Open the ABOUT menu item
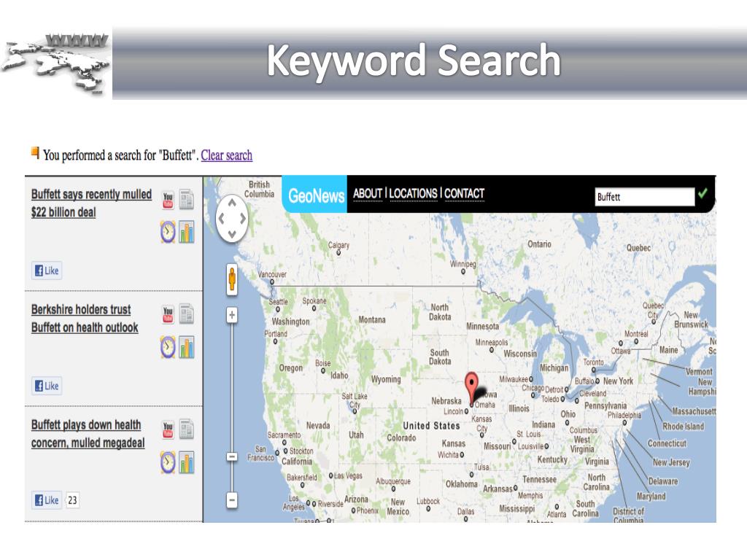The width and height of the screenshot is (747, 560). (368, 193)
